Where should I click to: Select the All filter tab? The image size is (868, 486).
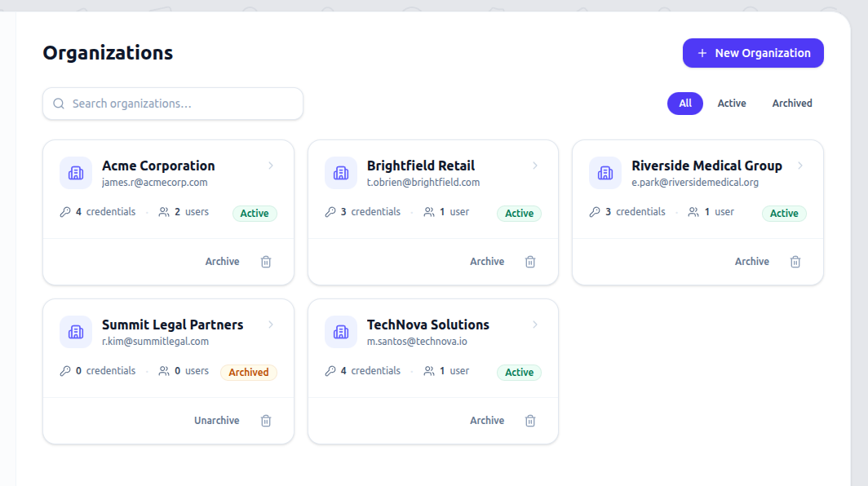[x=685, y=104]
